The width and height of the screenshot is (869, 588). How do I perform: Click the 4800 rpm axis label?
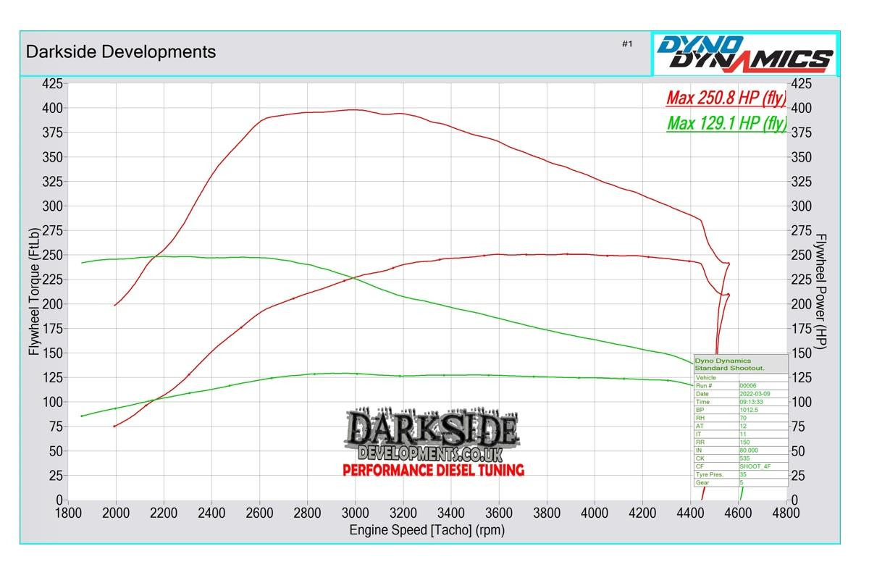pos(786,513)
